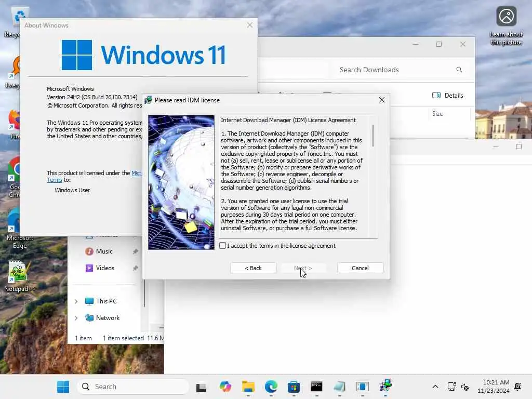The width and height of the screenshot is (532, 399).
Task: Click the network status tray icon
Action: 451,387
